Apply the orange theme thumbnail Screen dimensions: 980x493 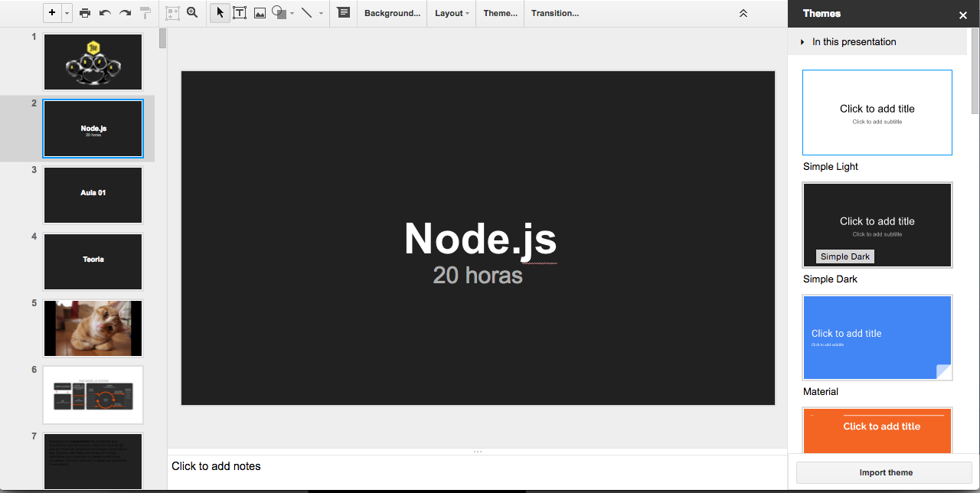coord(877,430)
